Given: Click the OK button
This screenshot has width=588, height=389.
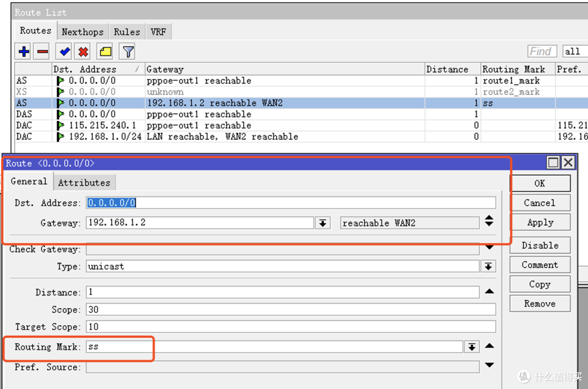Looking at the screenshot, I should point(539,183).
